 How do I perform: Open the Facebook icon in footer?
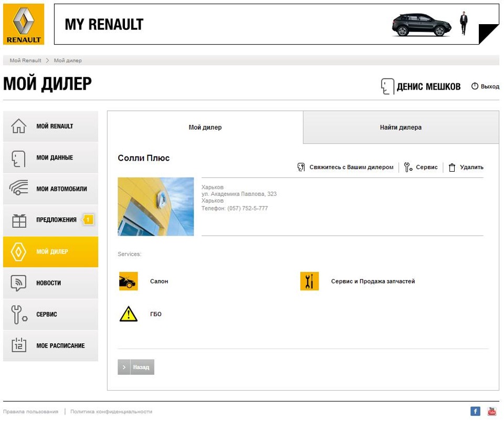(476, 411)
